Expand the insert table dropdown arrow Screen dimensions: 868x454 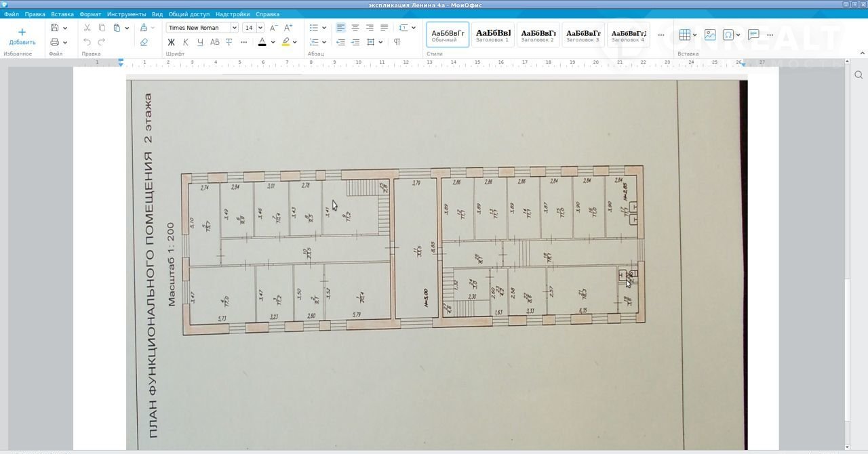coord(694,35)
